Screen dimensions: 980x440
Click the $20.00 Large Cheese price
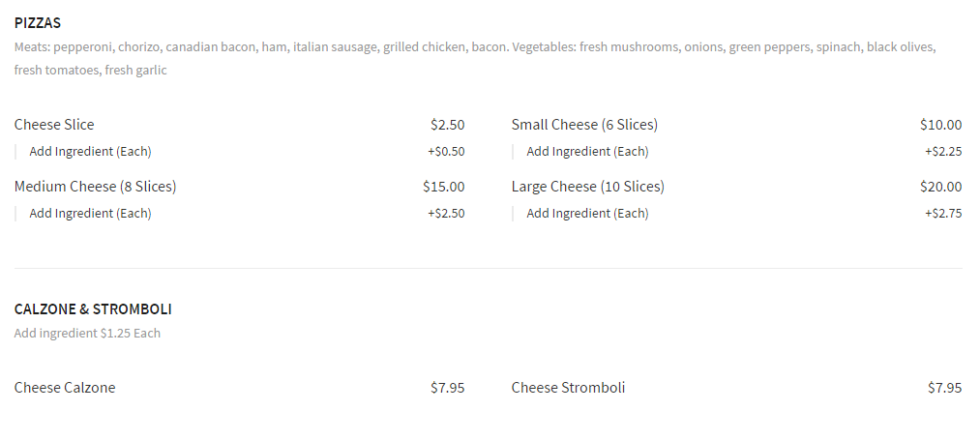pyautogui.click(x=940, y=187)
